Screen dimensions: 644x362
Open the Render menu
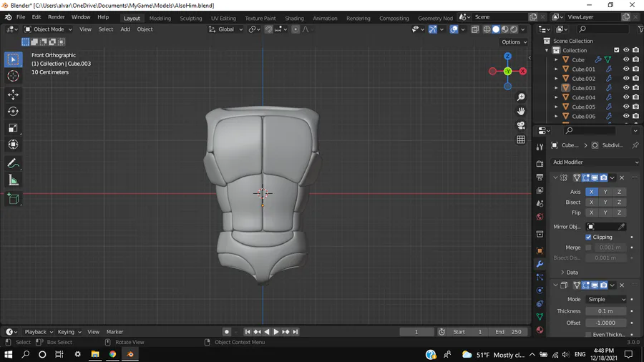[57, 17]
